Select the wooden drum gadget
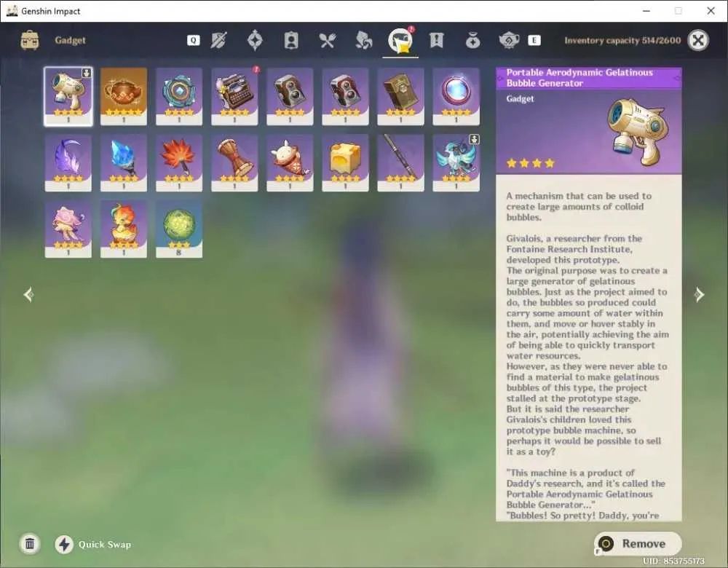Viewport: 728px width, 568px height. [x=234, y=163]
